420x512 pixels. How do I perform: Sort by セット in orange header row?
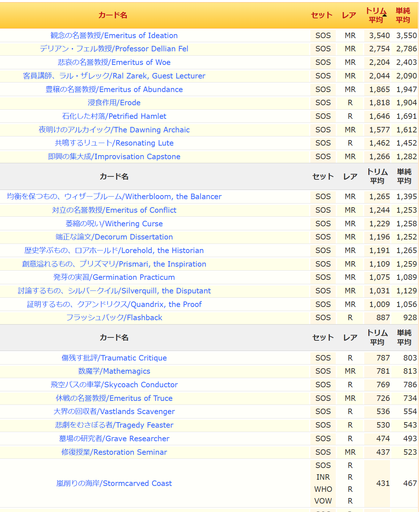coord(321,15)
